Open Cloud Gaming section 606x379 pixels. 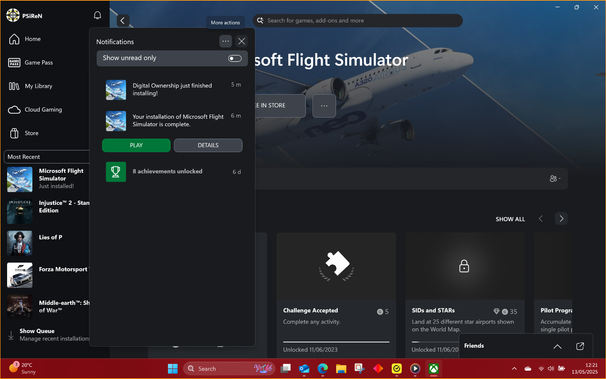point(43,110)
